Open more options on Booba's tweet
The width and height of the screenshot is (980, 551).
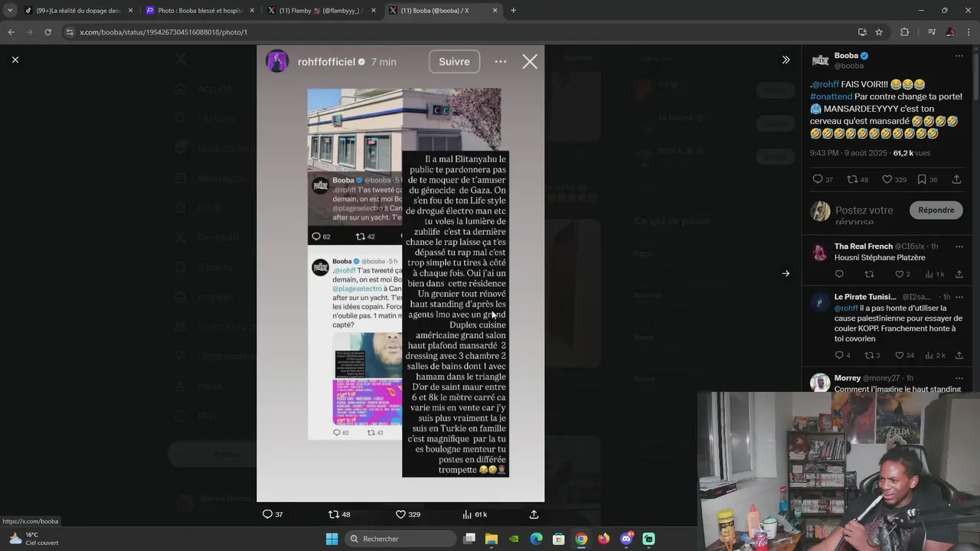[x=959, y=56]
